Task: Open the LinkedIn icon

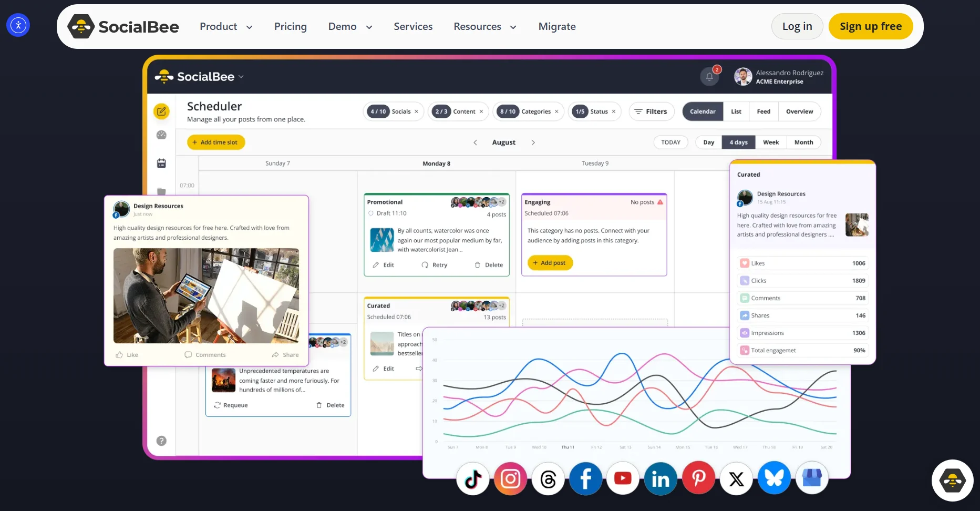Action: tap(661, 479)
